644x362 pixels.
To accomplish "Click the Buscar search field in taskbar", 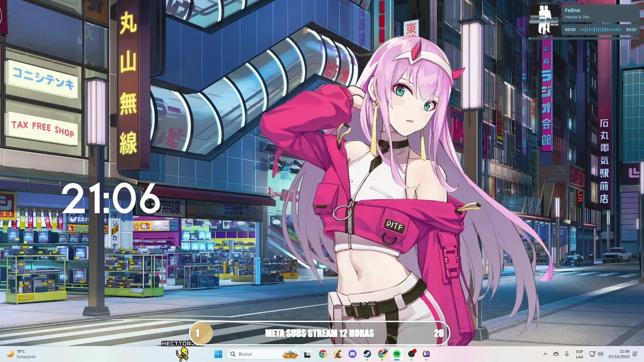I will point(263,354).
